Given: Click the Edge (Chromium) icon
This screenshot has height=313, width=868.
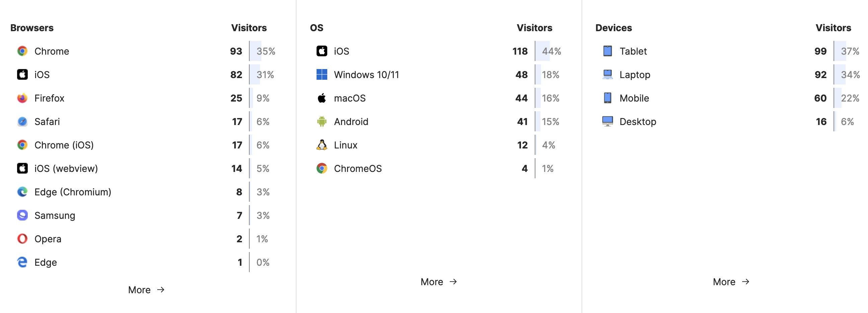Looking at the screenshot, I should point(22,192).
